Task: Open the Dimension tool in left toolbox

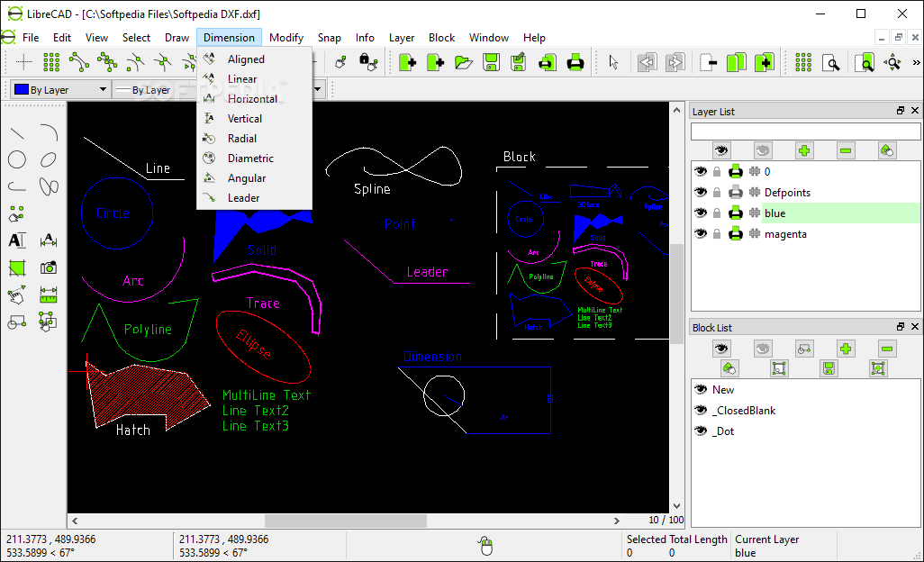Action: pyautogui.click(x=49, y=240)
